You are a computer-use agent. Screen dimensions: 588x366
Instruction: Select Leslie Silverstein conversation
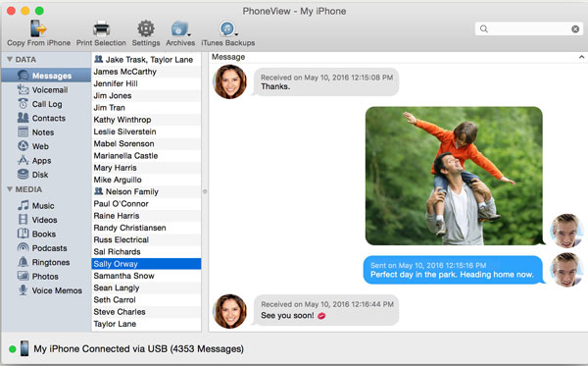click(146, 131)
